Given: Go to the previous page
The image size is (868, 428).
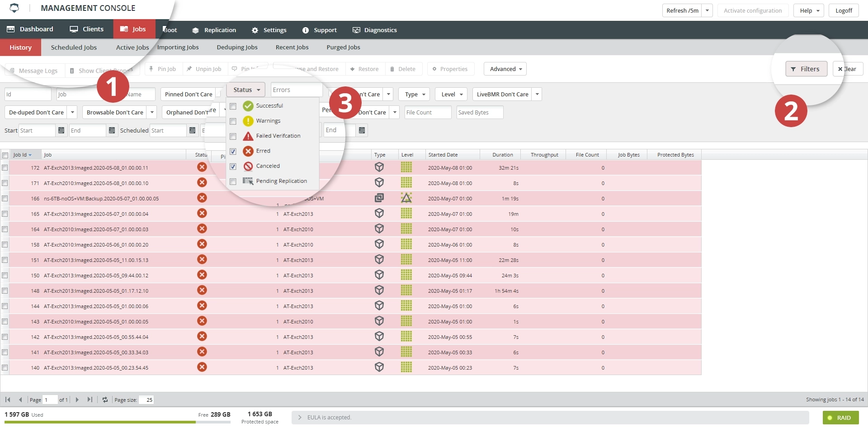Looking at the screenshot, I should tap(20, 399).
